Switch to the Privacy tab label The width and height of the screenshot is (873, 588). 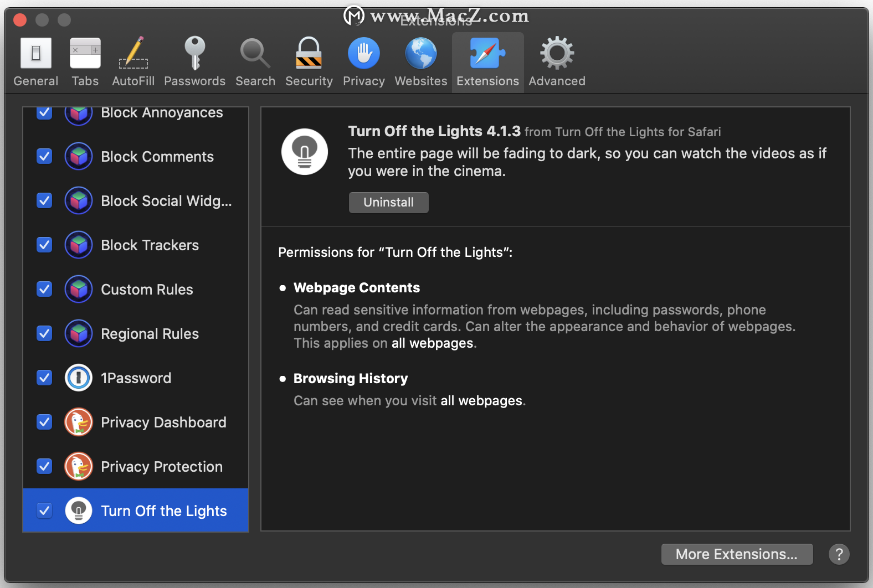(x=364, y=81)
